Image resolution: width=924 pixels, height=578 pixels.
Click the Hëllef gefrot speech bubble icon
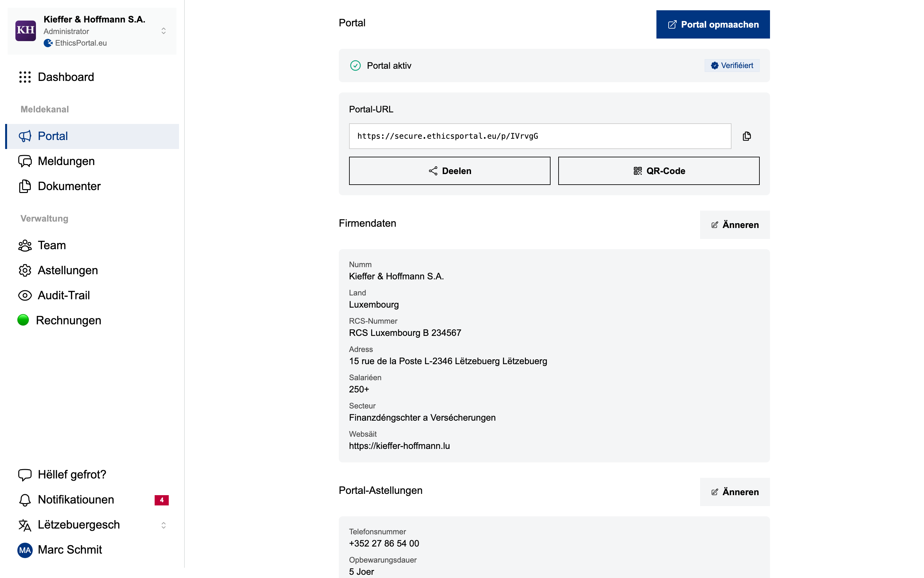[x=25, y=475]
